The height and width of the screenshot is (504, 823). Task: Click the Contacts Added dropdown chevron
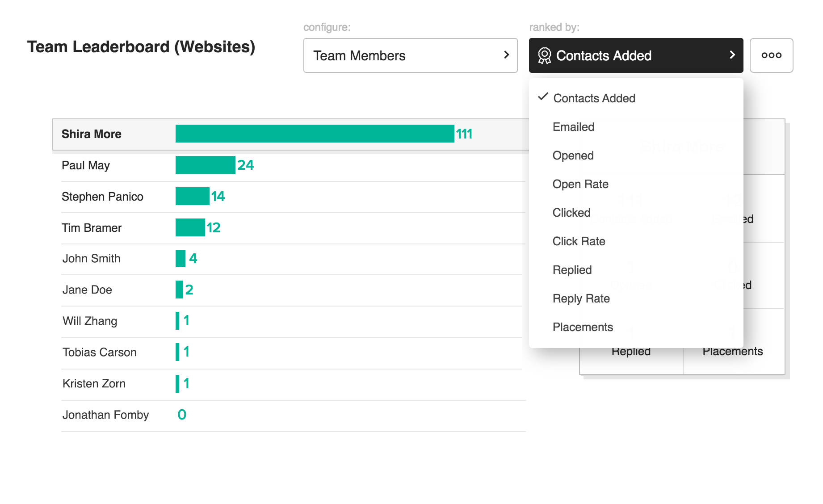tap(732, 55)
